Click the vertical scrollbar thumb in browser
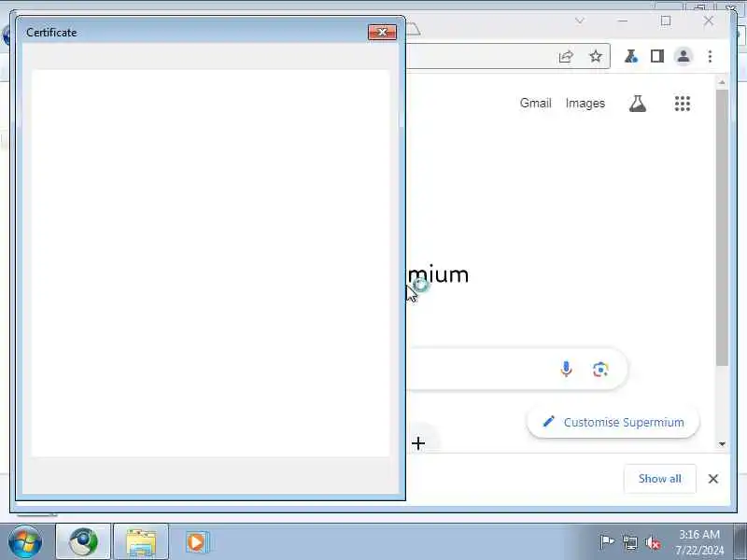Viewport: 747px width, 560px height. pyautogui.click(x=722, y=228)
